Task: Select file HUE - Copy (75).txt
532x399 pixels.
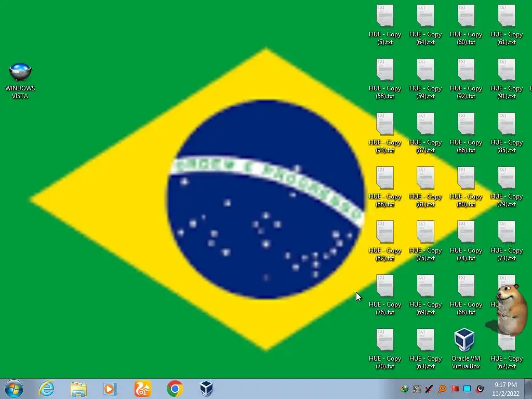Action: (425, 241)
